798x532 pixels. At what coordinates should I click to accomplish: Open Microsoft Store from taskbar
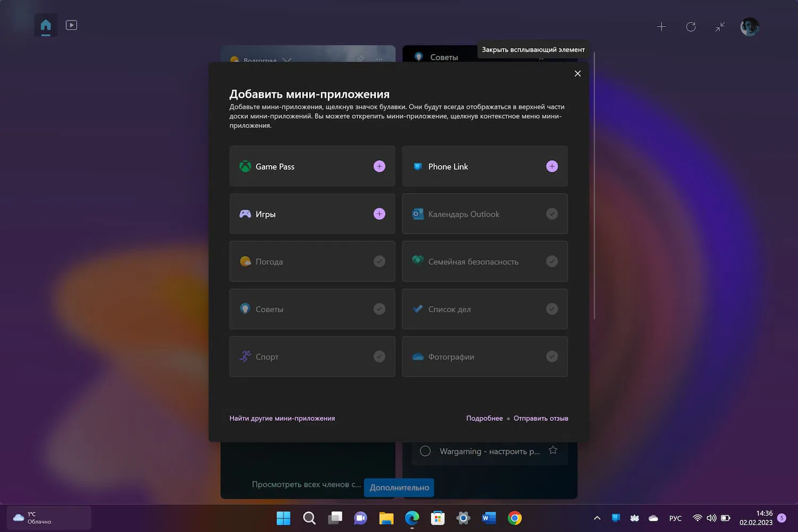point(438,518)
